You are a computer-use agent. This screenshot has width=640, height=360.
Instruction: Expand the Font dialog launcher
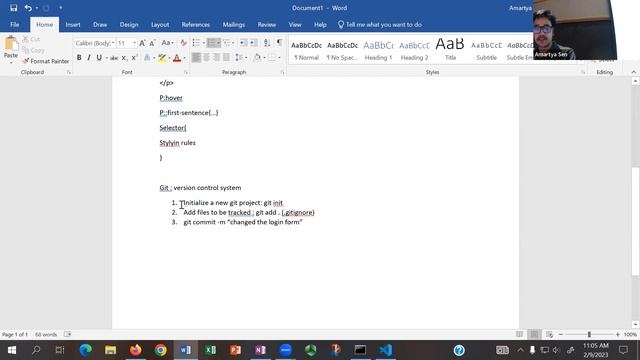coord(186,72)
